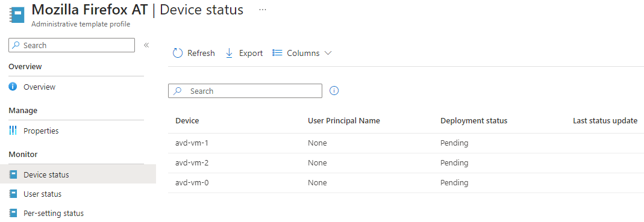Viewport: 644px width, 222px height.
Task: Click the Export button label
Action: [251, 54]
